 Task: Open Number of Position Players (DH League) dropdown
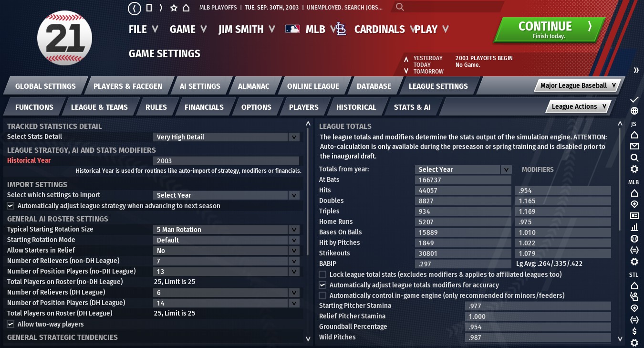[x=226, y=303]
